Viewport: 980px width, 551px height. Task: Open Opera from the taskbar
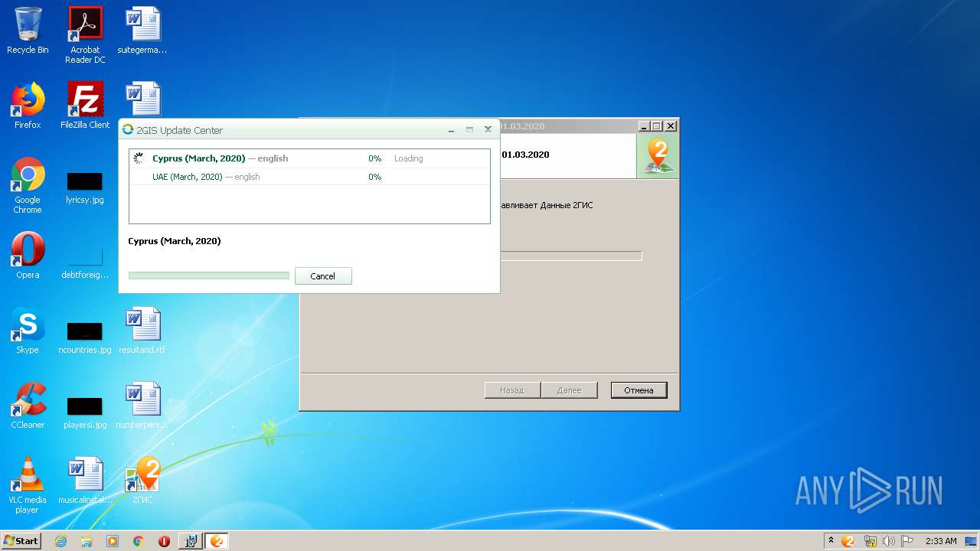164,541
